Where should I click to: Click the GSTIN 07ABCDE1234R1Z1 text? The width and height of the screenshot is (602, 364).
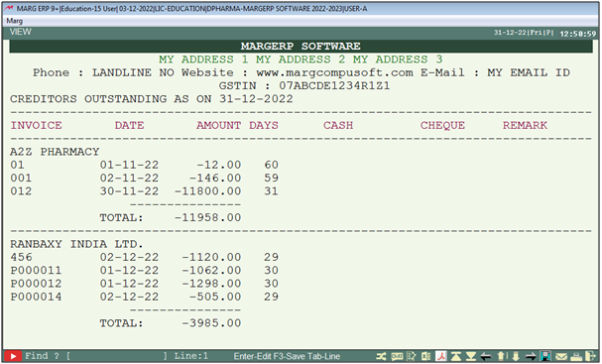pyautogui.click(x=304, y=85)
